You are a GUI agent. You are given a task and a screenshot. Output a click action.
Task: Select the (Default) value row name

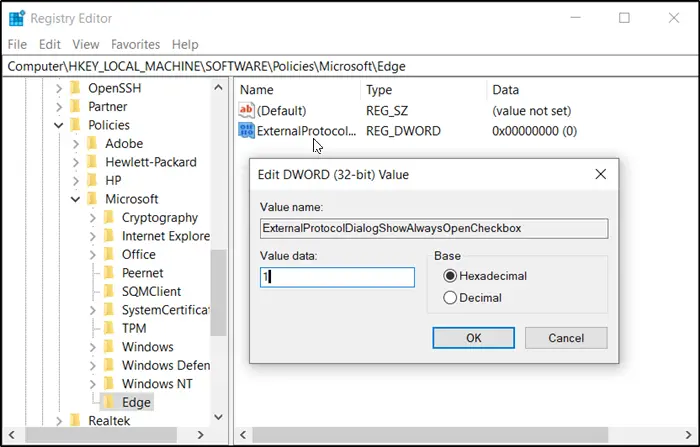point(281,111)
